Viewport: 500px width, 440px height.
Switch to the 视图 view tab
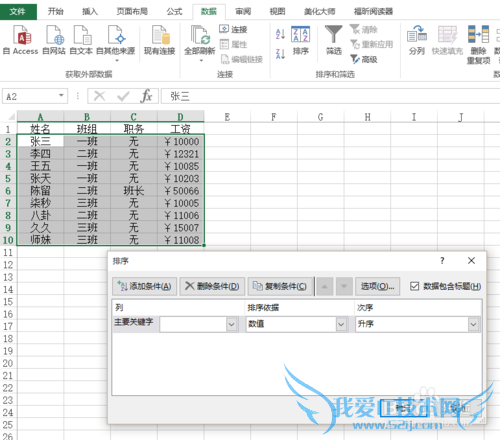277,12
